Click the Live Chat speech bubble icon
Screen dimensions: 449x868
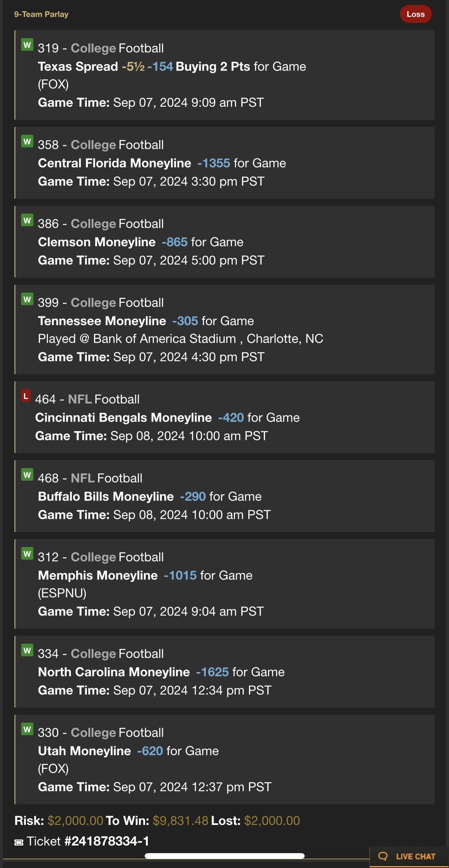coord(383,856)
